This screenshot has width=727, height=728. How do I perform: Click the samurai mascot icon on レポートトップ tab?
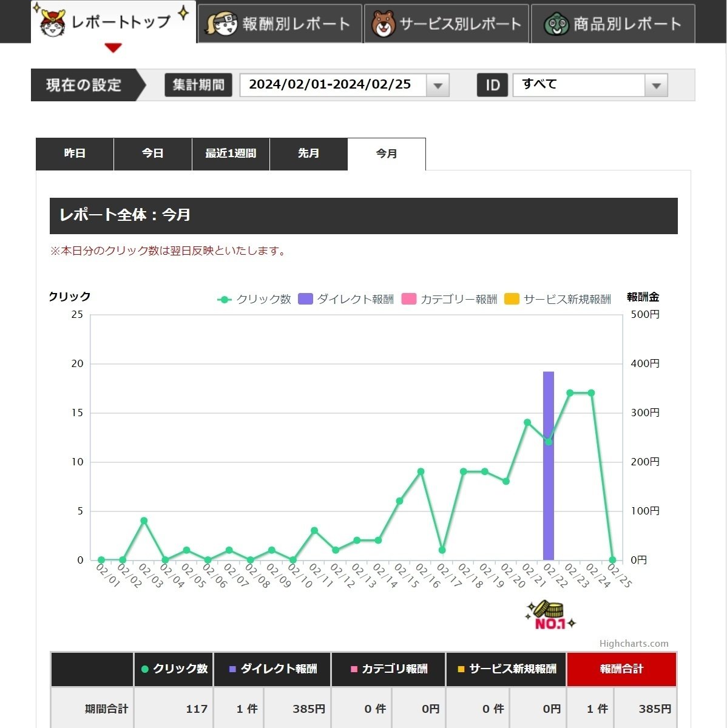(x=53, y=23)
